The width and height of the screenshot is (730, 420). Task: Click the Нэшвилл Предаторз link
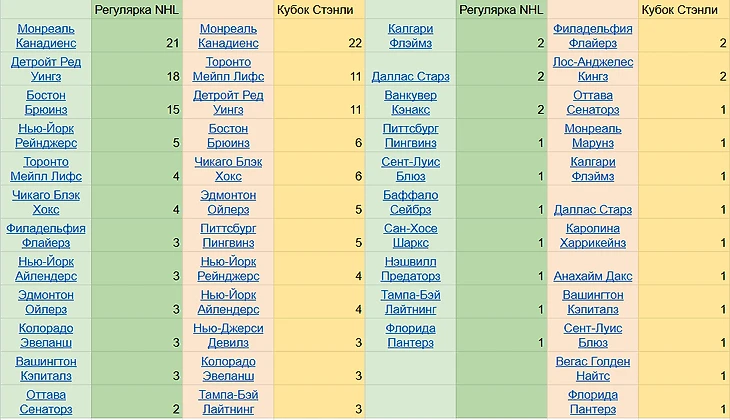click(411, 269)
